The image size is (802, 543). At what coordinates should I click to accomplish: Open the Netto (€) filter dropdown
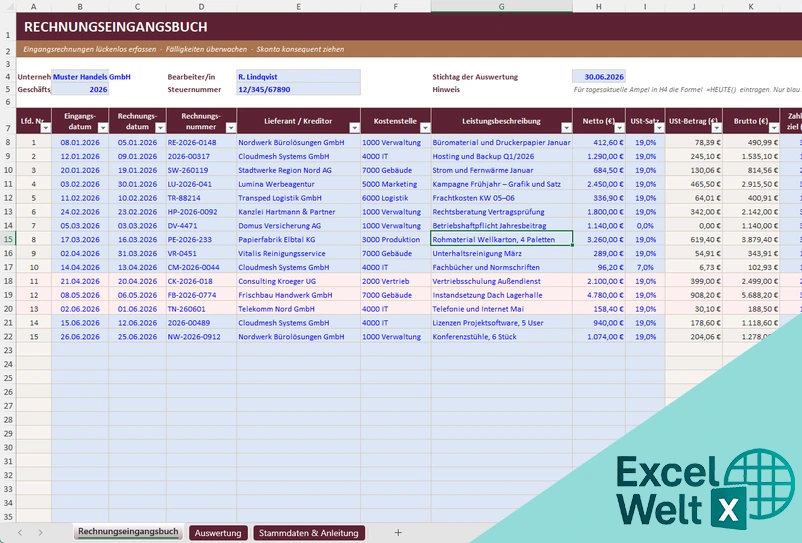coord(619,128)
